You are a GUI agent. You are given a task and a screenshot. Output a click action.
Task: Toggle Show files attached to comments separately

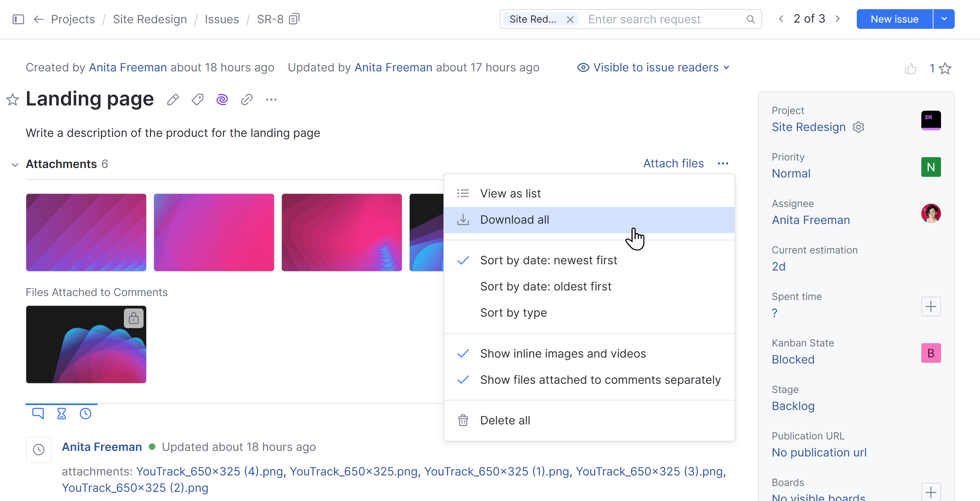pyautogui.click(x=600, y=380)
